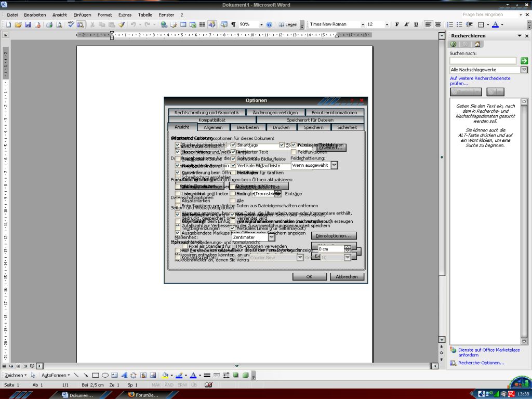
Task: Select the Line drawing tool
Action: (x=76, y=375)
